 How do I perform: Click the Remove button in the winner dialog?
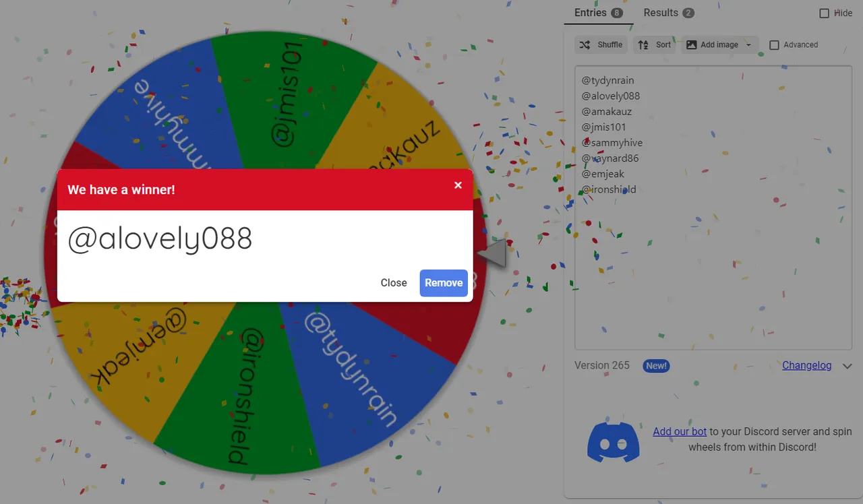coord(444,283)
